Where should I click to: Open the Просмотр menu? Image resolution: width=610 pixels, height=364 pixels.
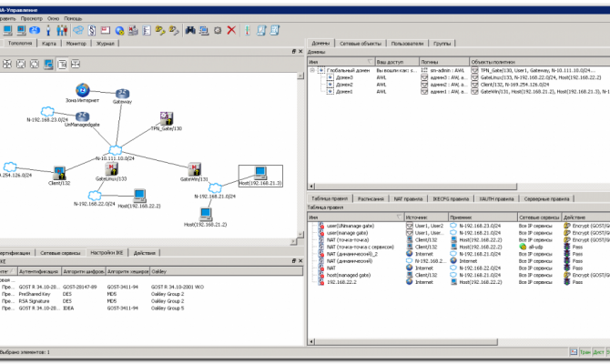(32, 18)
